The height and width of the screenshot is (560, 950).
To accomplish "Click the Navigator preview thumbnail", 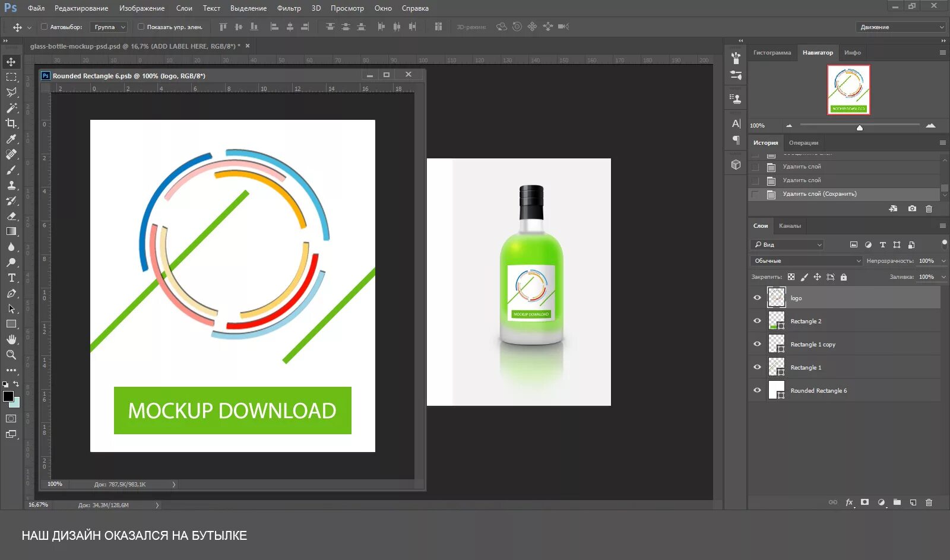I will click(848, 90).
